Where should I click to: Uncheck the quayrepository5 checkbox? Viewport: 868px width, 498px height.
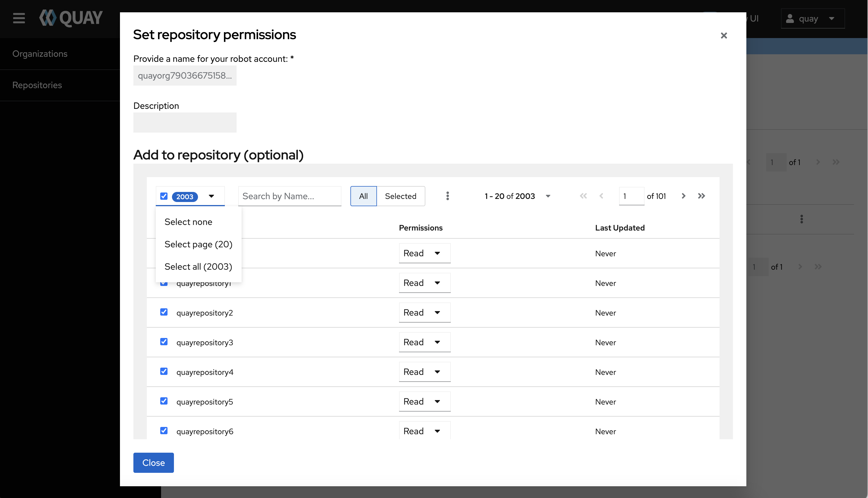pyautogui.click(x=164, y=401)
